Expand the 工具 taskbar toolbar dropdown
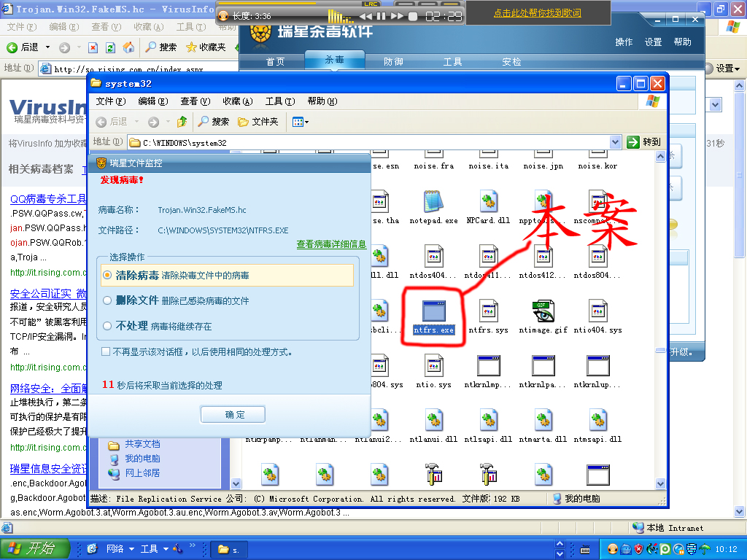The image size is (747, 560). (x=166, y=549)
